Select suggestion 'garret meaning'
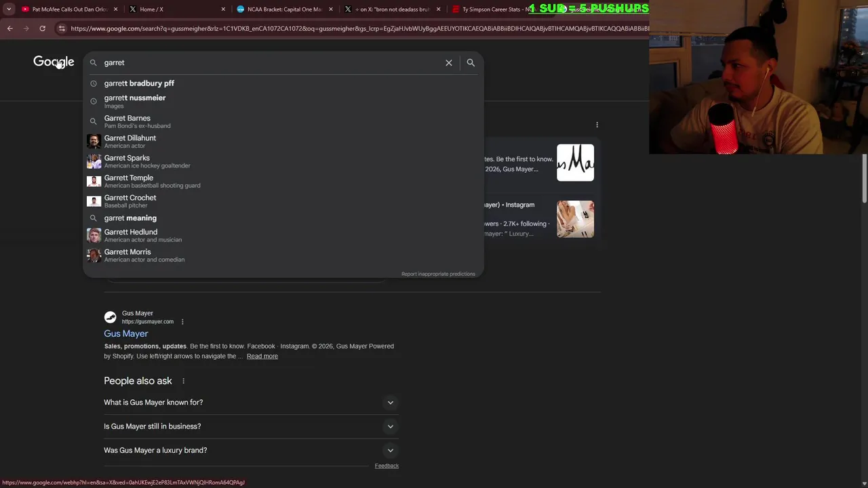 283,218
